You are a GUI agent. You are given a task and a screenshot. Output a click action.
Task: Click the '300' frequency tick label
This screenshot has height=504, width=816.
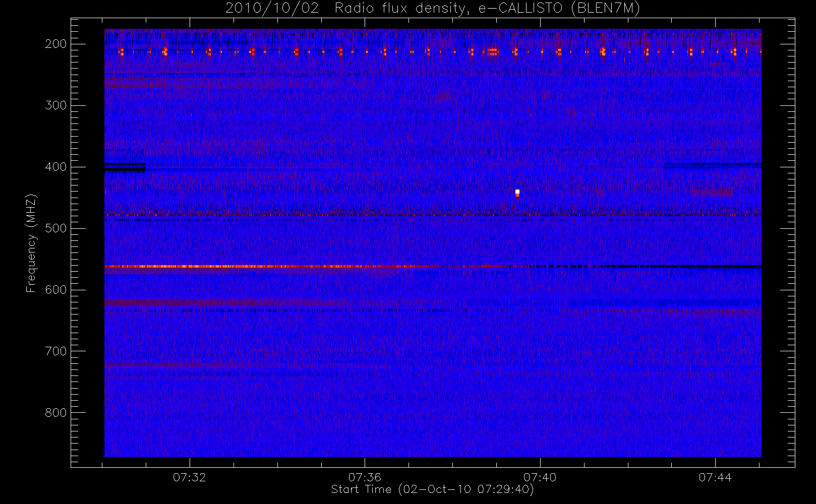pyautogui.click(x=56, y=105)
